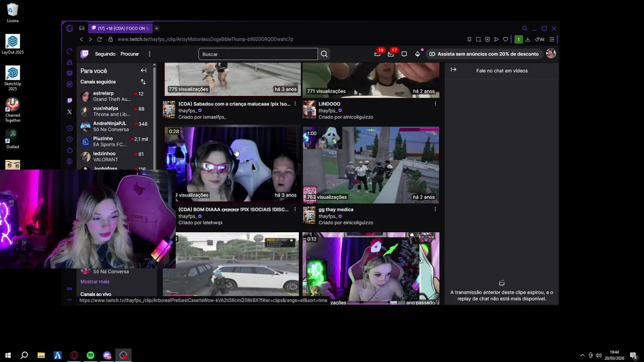
Task: Open SketchUp 2025 desktop shortcut
Action: pyautogui.click(x=13, y=78)
